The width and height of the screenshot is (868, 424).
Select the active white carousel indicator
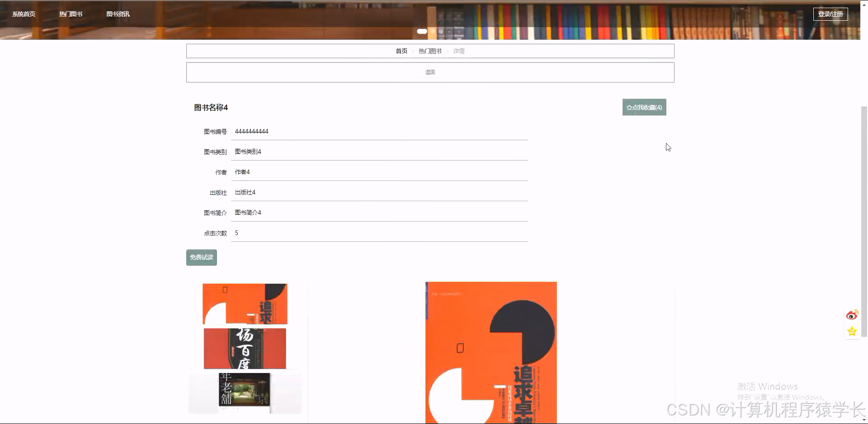pos(422,31)
